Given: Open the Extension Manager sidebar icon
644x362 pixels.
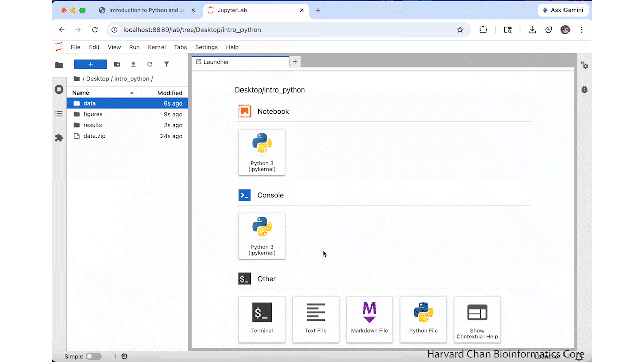Looking at the screenshot, I should 59,138.
